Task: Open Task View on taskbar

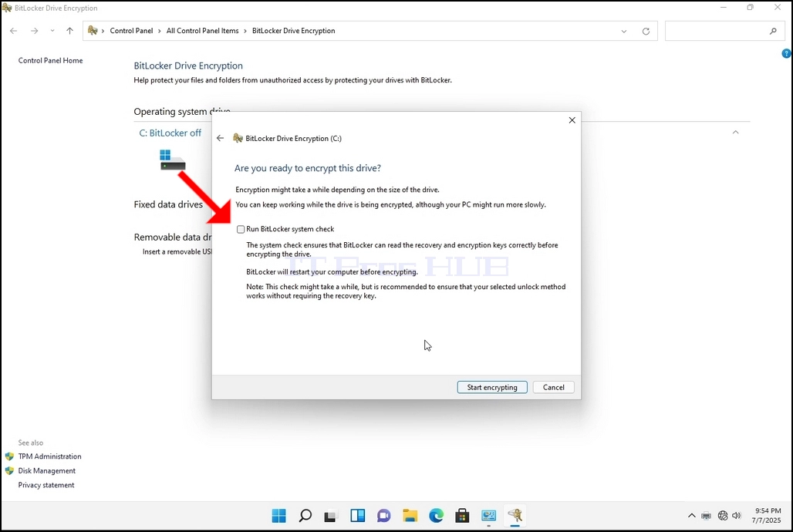Action: click(331, 516)
